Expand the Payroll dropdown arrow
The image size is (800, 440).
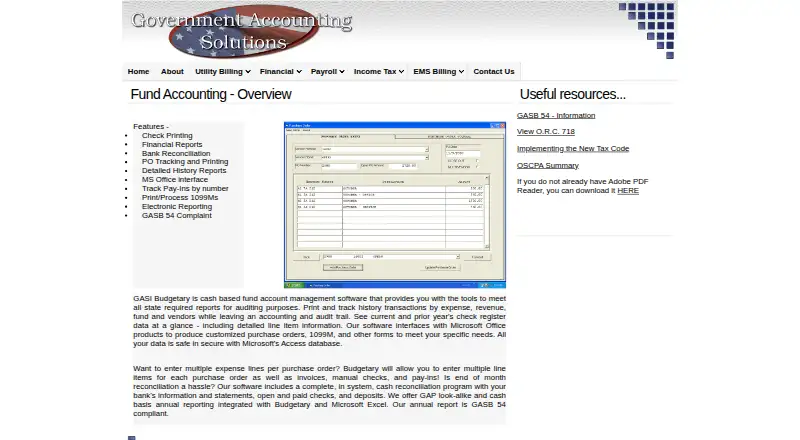pos(342,72)
